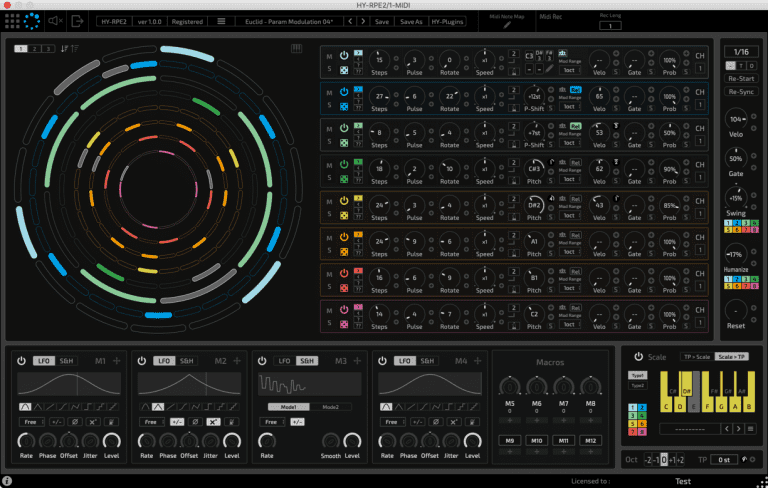Click the speaker mute icon in the top bar

55,20
